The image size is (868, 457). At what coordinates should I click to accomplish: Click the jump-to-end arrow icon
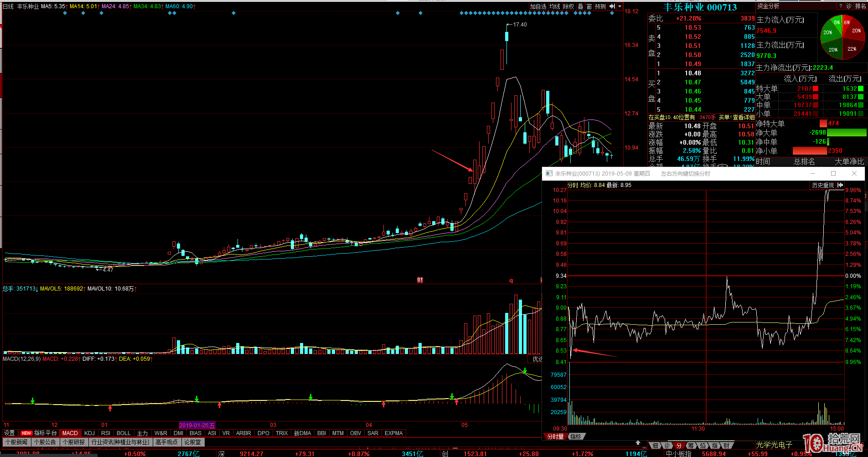coord(612,6)
